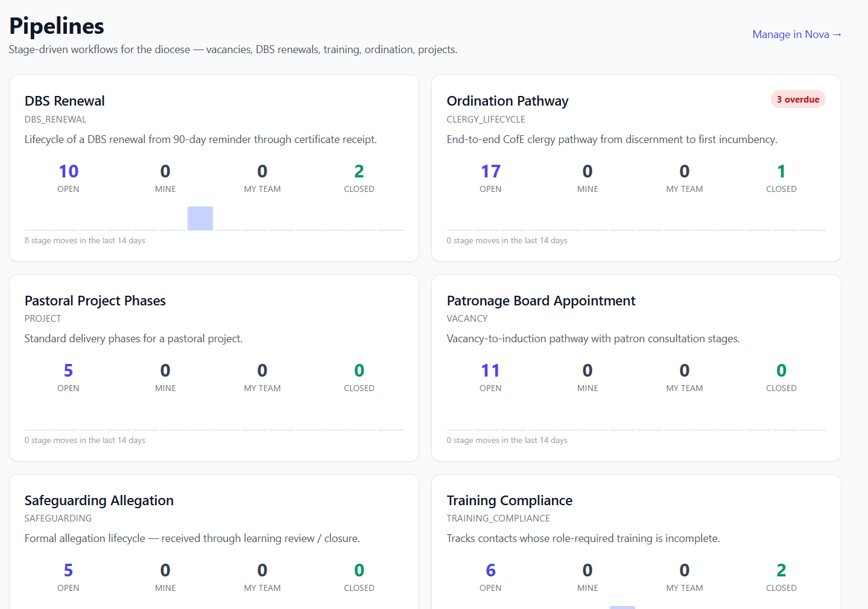Click Ordination Pathway closed count 1
The image size is (868, 609).
click(781, 171)
